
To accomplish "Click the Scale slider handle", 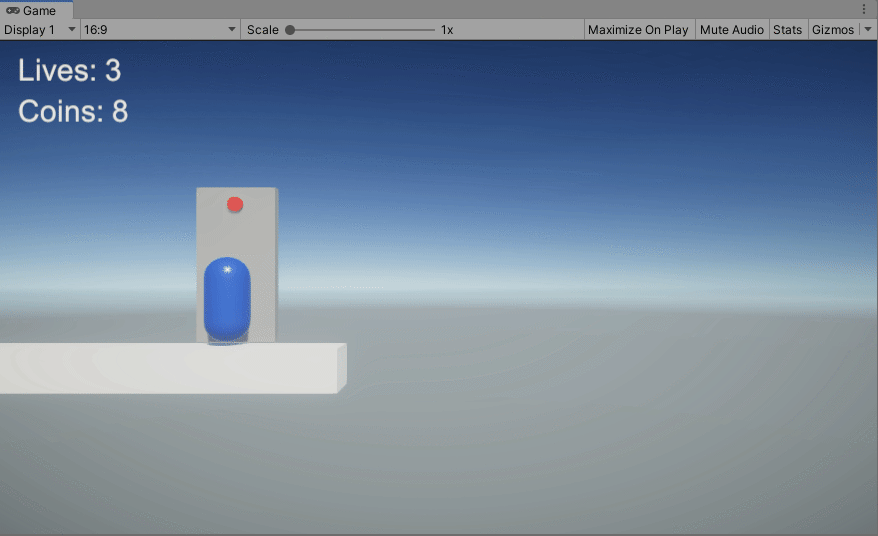I will [x=290, y=30].
